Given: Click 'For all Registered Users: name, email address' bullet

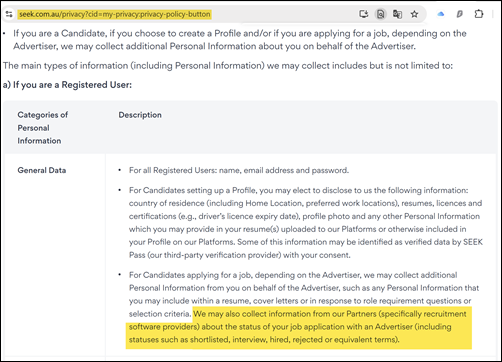Looking at the screenshot, I should 239,170.
